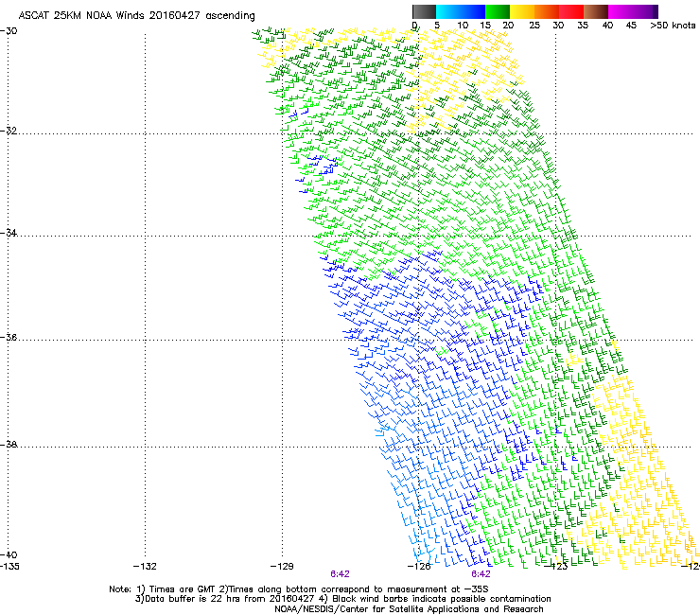Image resolution: width=700 pixels, height=615 pixels.
Task: Click the longitude label -135
Action: (9, 567)
